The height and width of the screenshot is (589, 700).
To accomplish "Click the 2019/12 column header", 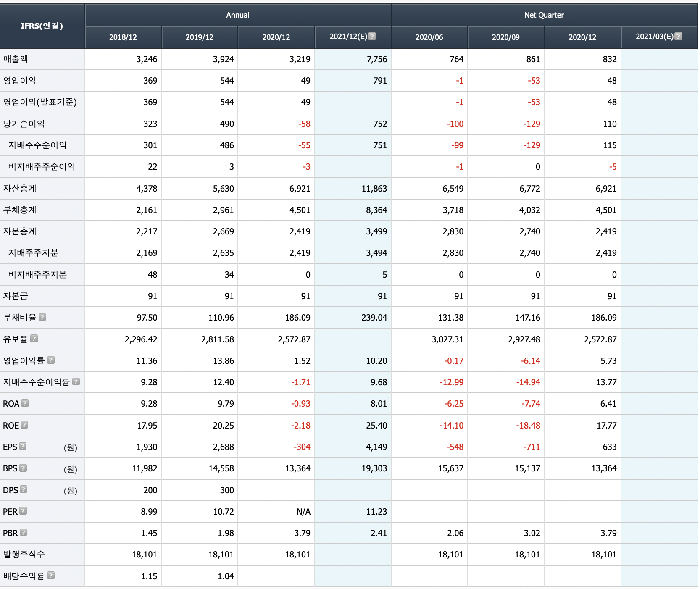I will (x=200, y=37).
